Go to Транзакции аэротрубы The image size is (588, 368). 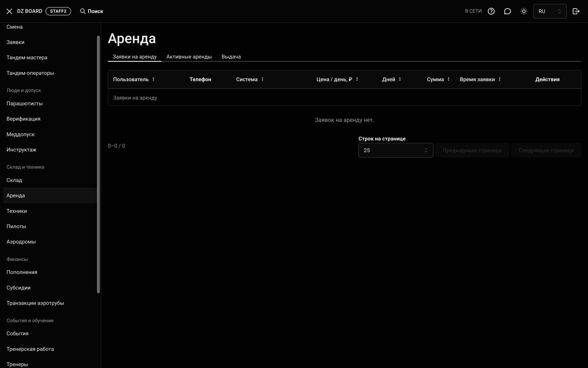(x=50, y=303)
